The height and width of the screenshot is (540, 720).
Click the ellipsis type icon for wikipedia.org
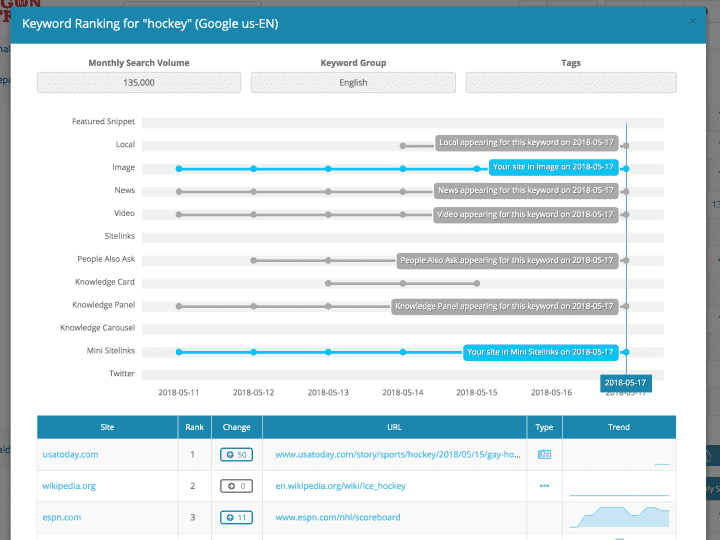coord(544,486)
